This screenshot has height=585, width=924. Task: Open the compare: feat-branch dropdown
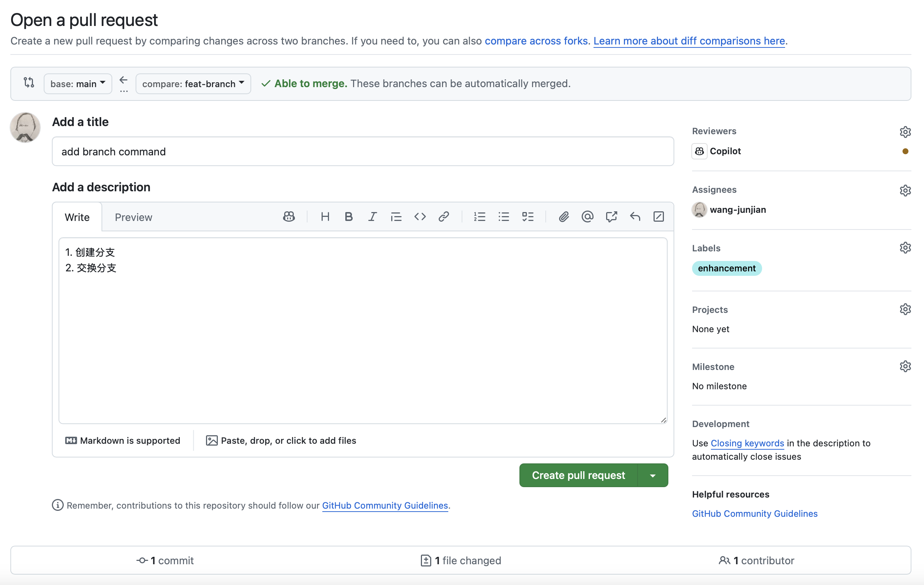tap(193, 84)
